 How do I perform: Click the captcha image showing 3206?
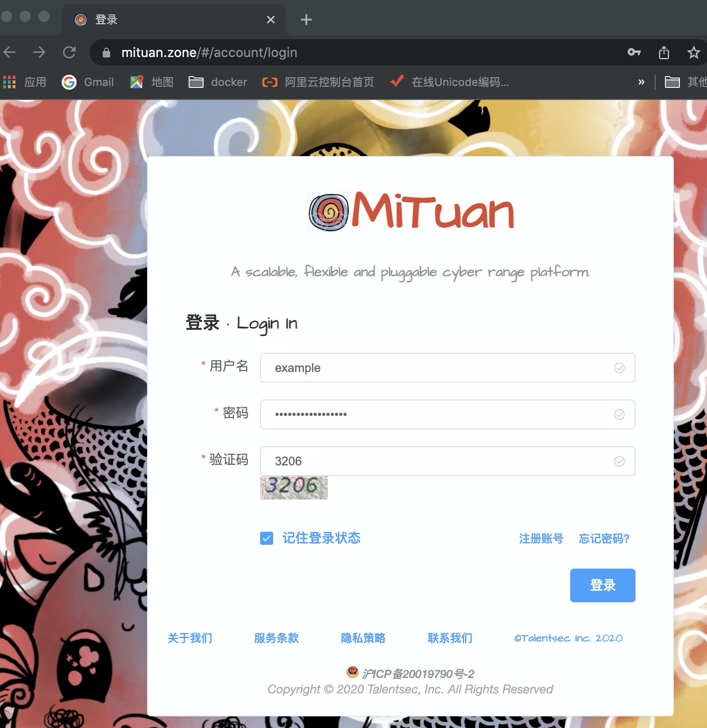294,488
